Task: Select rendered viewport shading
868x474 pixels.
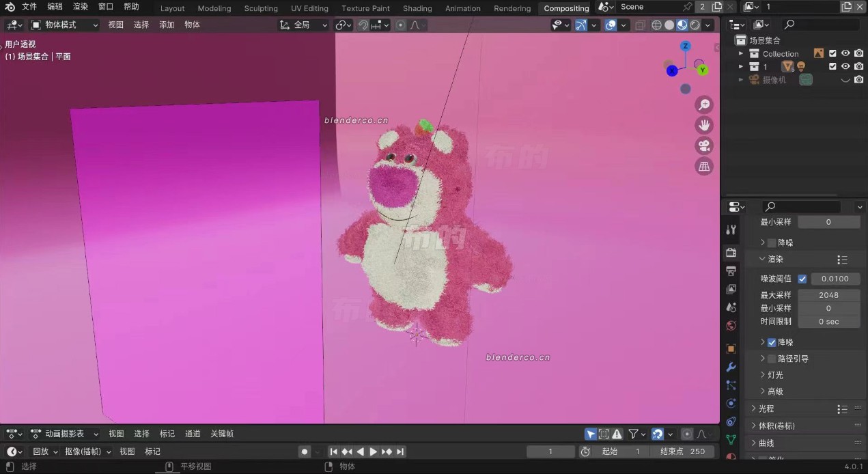Action: pyautogui.click(x=695, y=25)
